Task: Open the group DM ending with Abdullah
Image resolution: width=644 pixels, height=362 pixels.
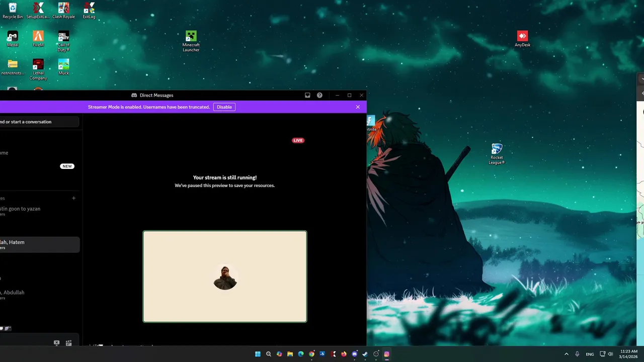Action: [x=39, y=295]
